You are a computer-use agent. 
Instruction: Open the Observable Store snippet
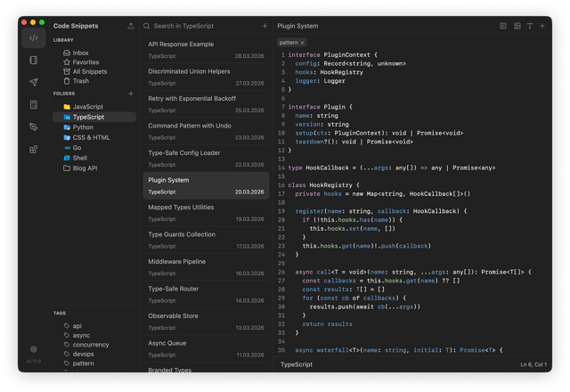pyautogui.click(x=206, y=322)
